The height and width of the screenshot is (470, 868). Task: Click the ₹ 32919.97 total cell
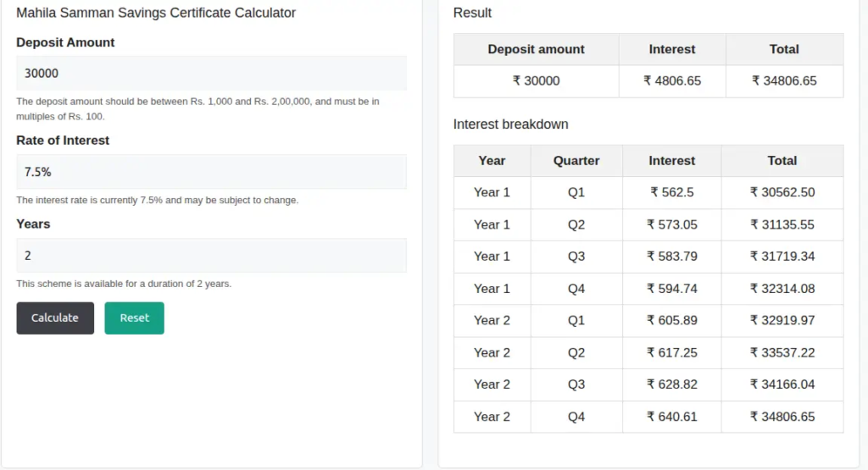[782, 321]
